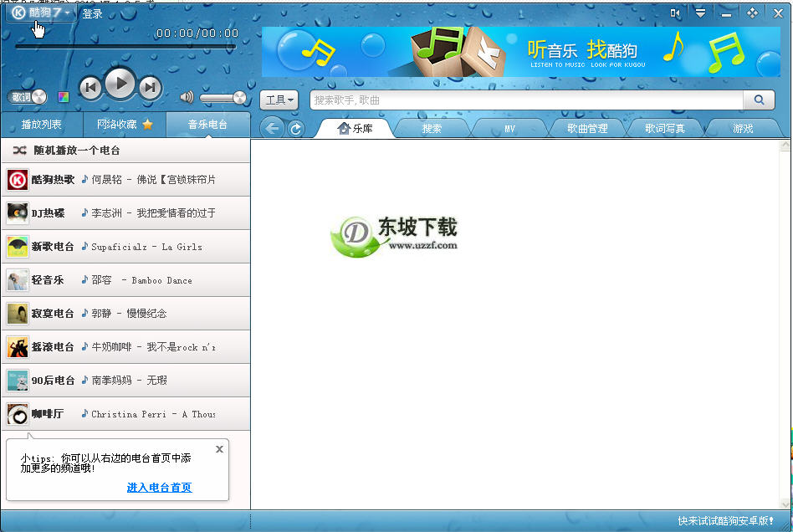Skip to the previous track

point(91,88)
